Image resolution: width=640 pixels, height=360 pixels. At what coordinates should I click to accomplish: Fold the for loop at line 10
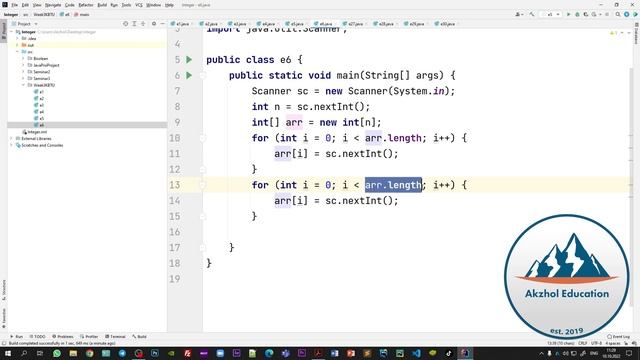(203, 138)
